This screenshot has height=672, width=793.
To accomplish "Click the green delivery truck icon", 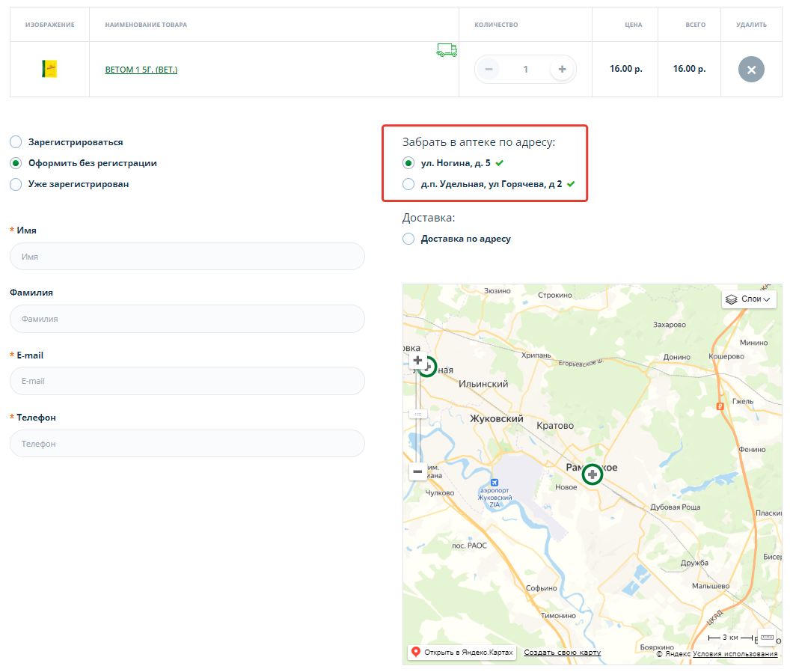I will coord(447,50).
